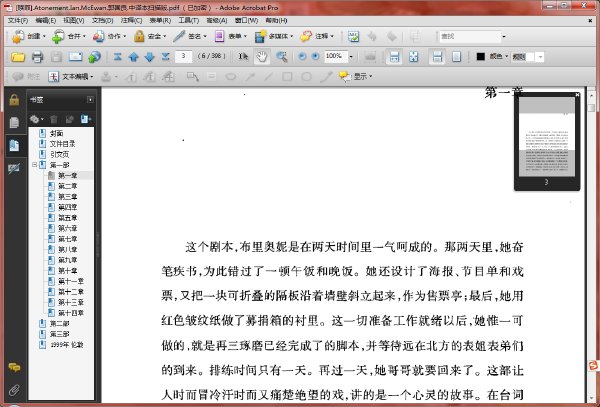Viewport: 600px width, 407px height.
Task: Click the Fit Page arrows icon
Action: 414,57
